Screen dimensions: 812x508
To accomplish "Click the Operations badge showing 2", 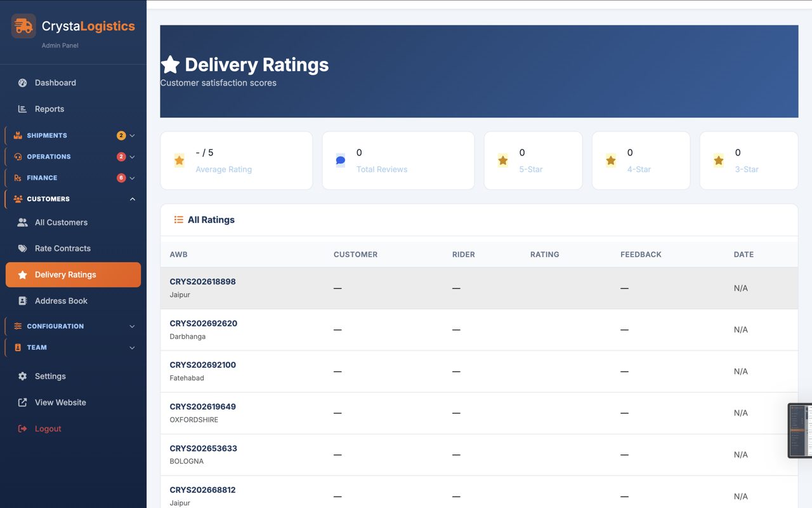I will (x=121, y=157).
